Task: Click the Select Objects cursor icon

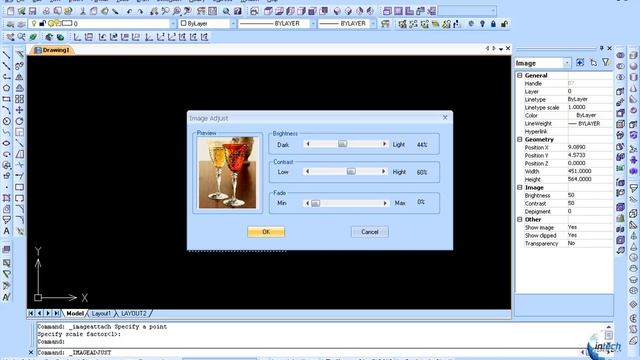Action: (x=593, y=62)
